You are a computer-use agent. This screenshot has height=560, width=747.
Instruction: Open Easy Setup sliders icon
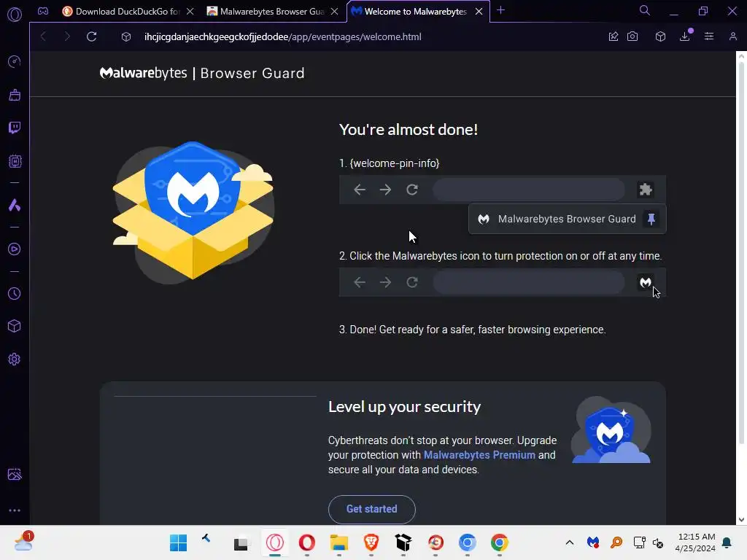(x=709, y=36)
